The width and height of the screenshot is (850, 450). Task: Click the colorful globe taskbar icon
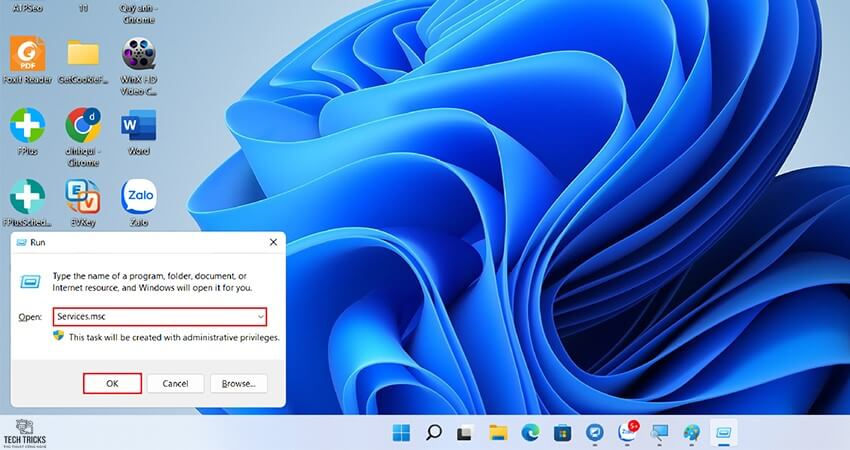(x=691, y=432)
